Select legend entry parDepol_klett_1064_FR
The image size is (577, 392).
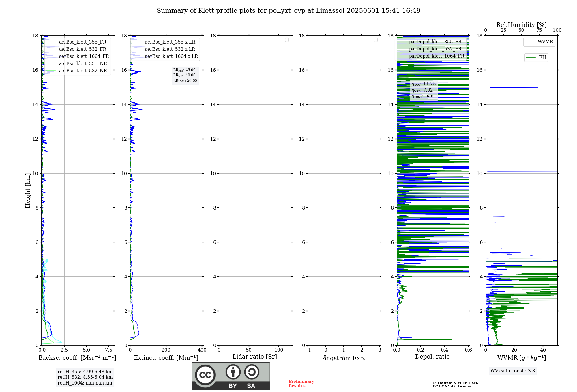click(x=431, y=56)
